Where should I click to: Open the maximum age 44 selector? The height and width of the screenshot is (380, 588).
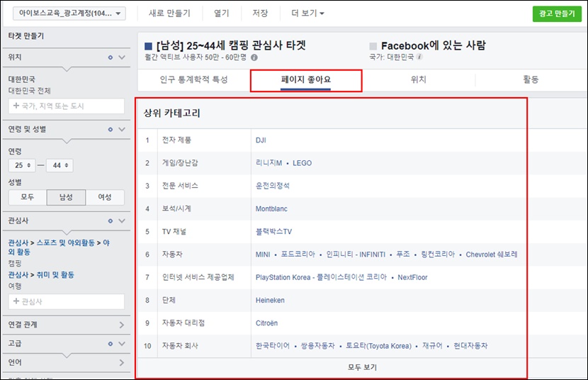[x=60, y=165]
